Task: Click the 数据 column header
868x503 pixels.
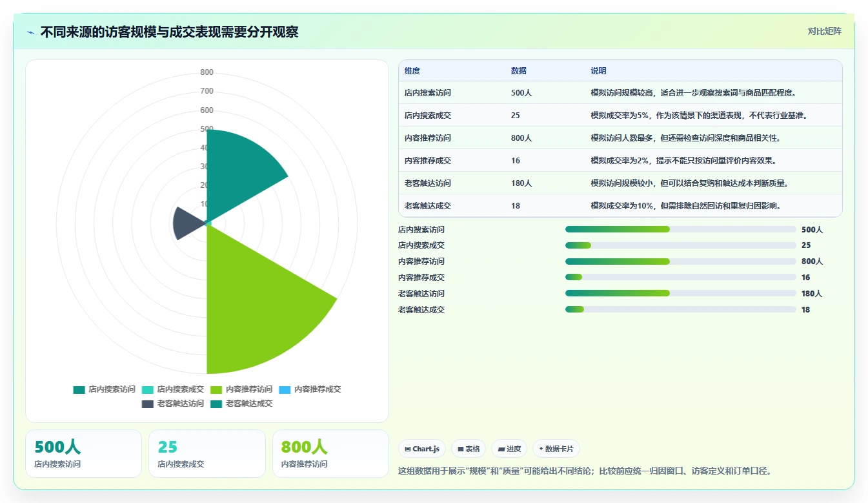Action: [519, 71]
